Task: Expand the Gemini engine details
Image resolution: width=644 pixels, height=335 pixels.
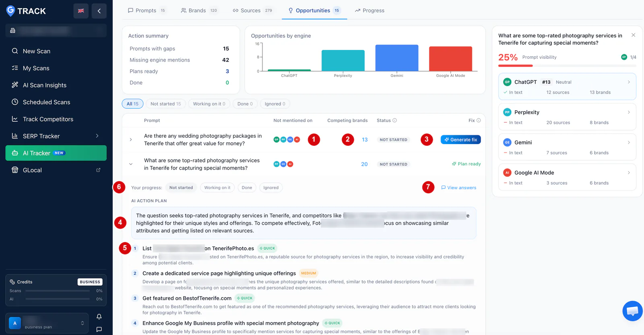Action: click(629, 143)
